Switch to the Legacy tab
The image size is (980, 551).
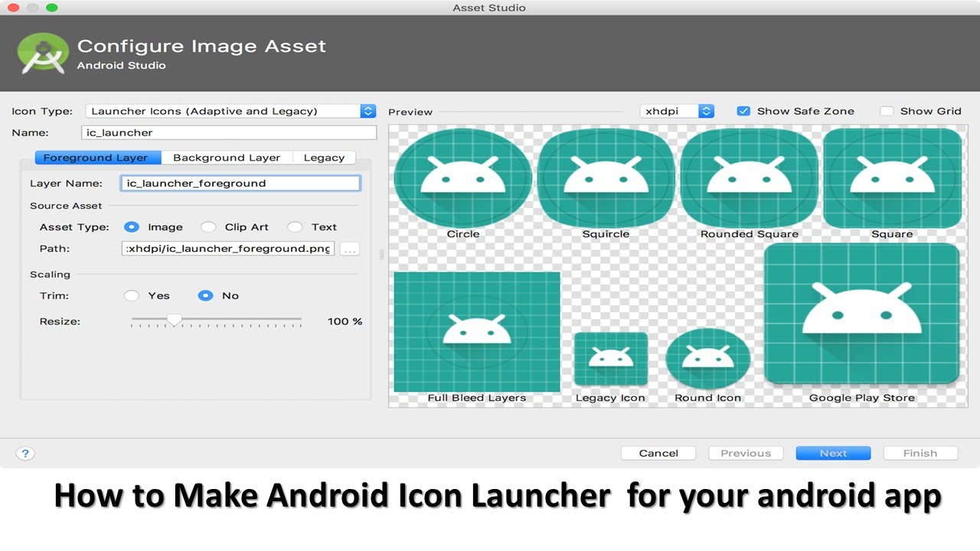pos(324,158)
